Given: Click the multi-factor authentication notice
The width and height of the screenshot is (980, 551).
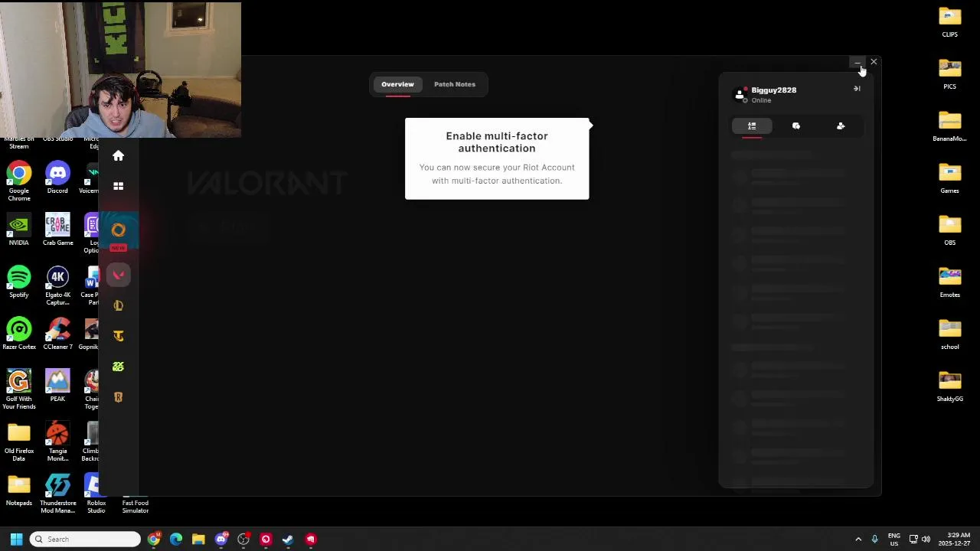Looking at the screenshot, I should 497,158.
